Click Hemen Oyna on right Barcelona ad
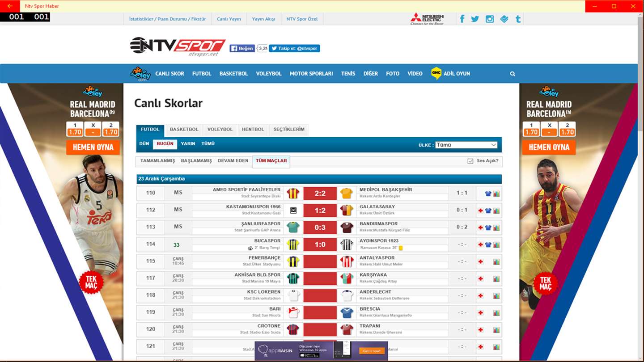Viewport: 644px width, 362px height. pos(549,147)
